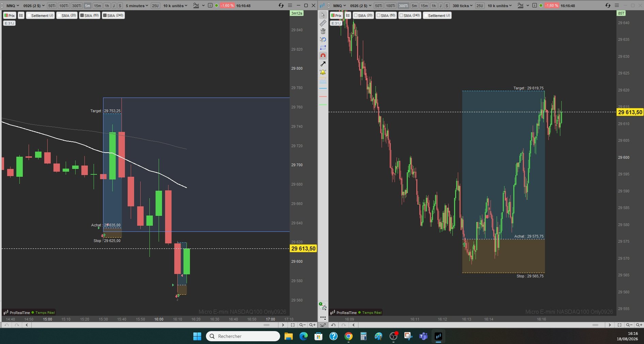Open 0926 (2 $) contract dropdown, right chart
Image resolution: width=644 pixels, height=344 pixels.
360,5
